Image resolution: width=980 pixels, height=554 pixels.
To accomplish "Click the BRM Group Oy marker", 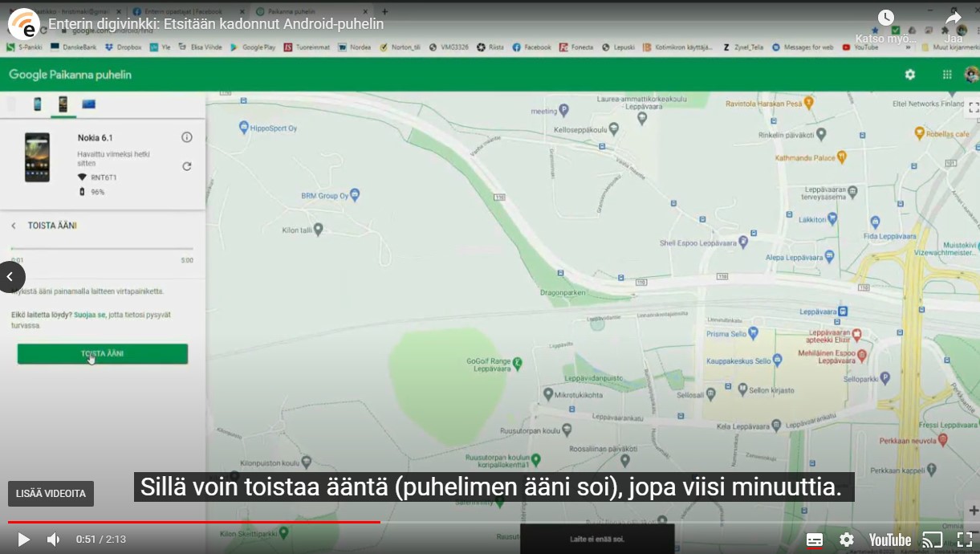I will click(355, 193).
